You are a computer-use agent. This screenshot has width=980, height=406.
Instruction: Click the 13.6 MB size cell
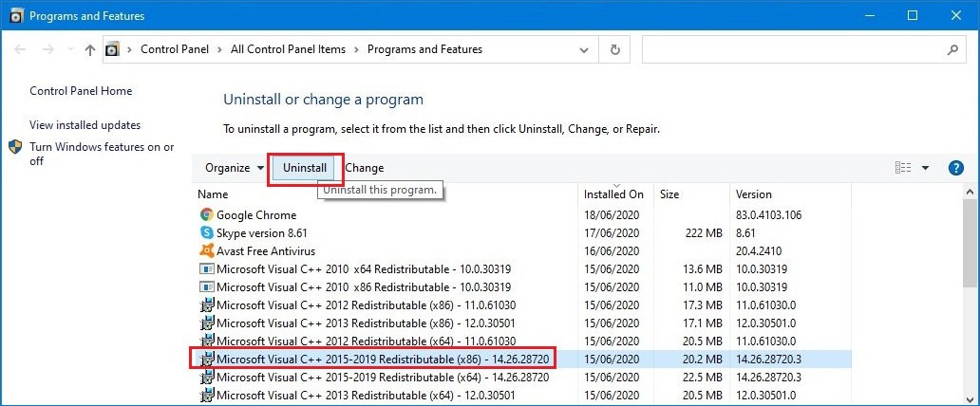701,269
